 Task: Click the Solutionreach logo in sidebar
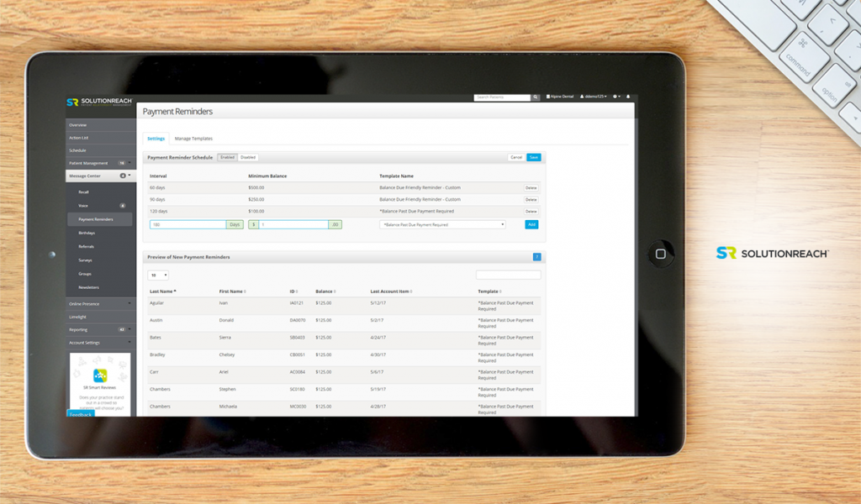(98, 102)
